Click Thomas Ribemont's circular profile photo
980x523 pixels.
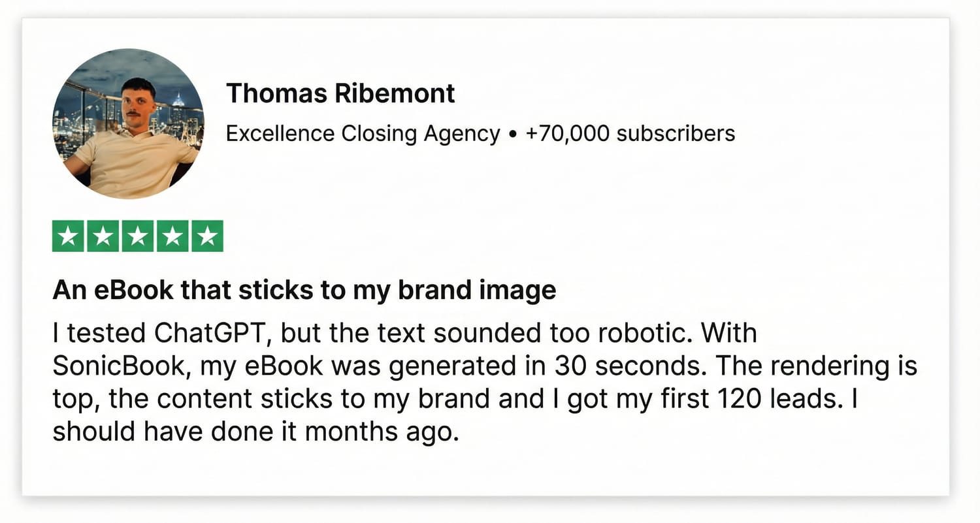coord(128,123)
